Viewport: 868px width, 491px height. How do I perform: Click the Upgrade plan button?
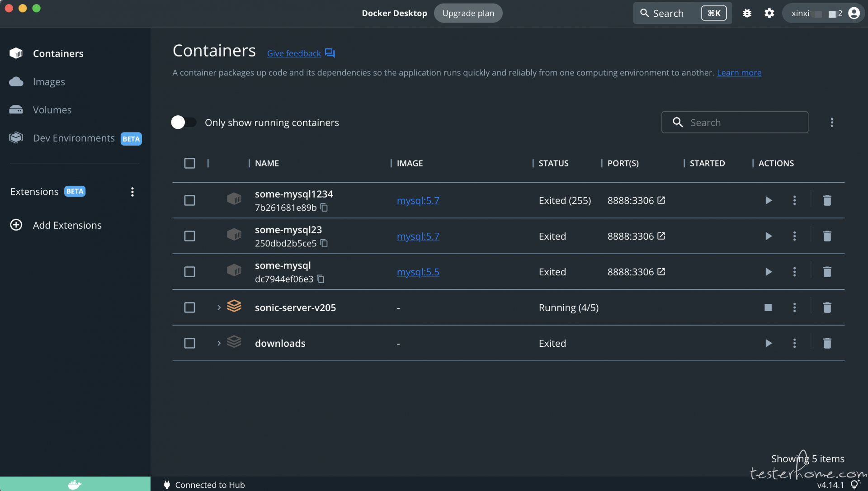(x=468, y=13)
